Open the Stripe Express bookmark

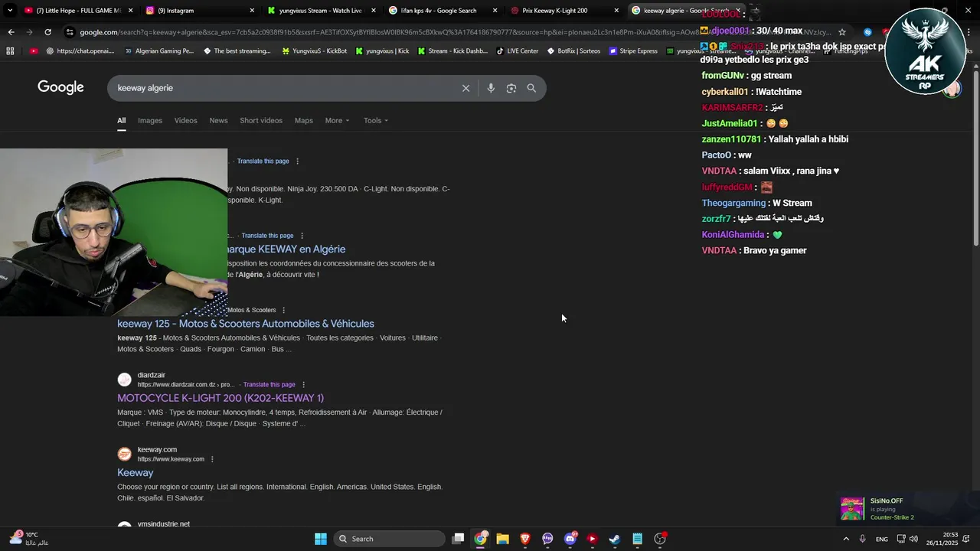click(633, 51)
